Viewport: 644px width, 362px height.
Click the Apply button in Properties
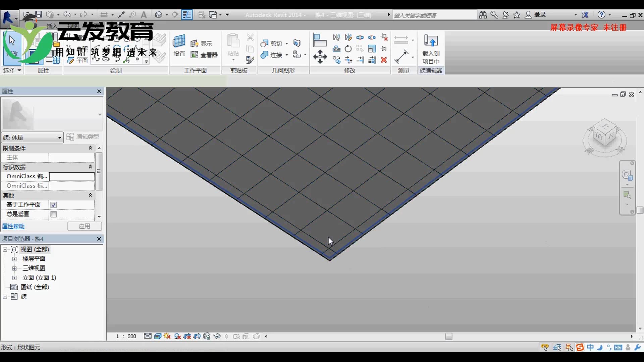click(85, 226)
